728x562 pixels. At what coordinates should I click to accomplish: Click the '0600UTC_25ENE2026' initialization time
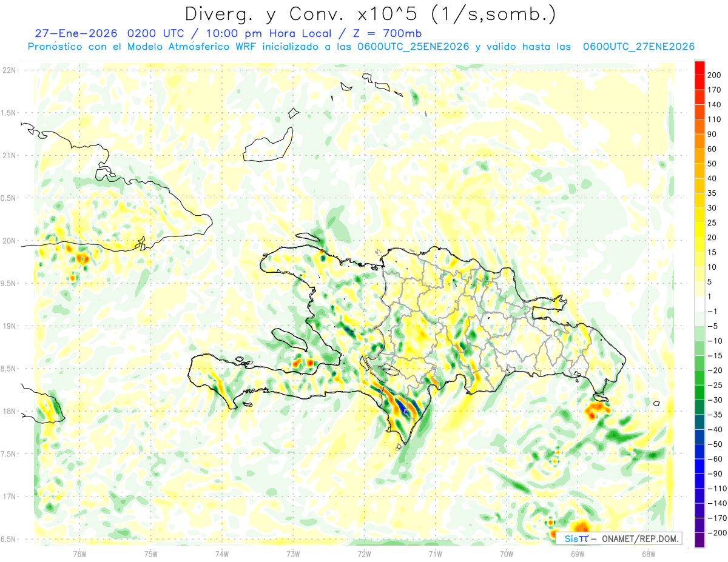pyautogui.click(x=413, y=47)
